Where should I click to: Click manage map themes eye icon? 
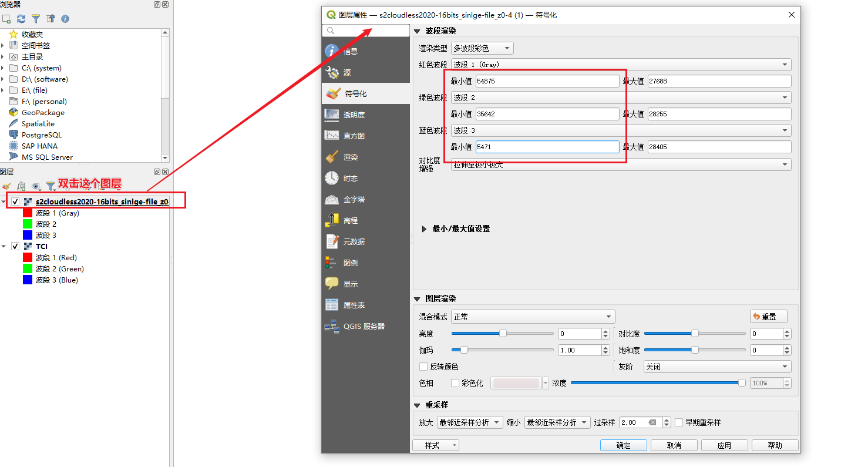coord(36,186)
